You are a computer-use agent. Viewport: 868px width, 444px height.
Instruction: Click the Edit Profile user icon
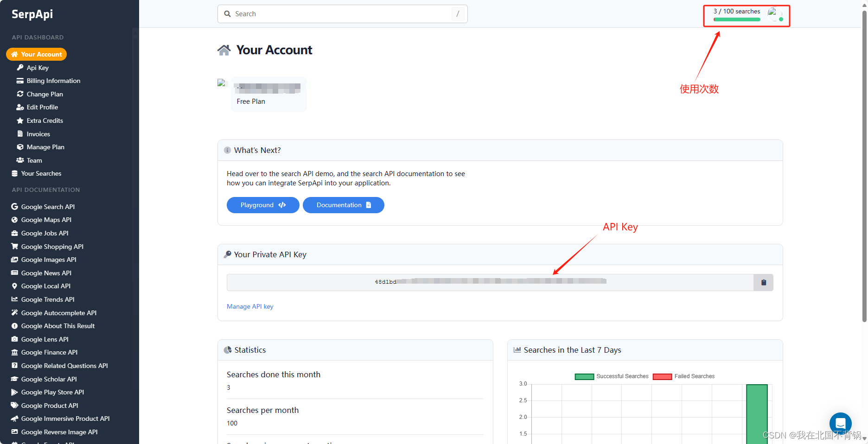tap(20, 107)
